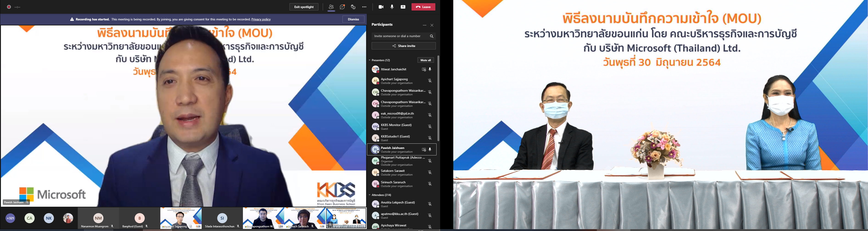Close the Participants panel
The width and height of the screenshot is (868, 231).
pyautogui.click(x=432, y=25)
